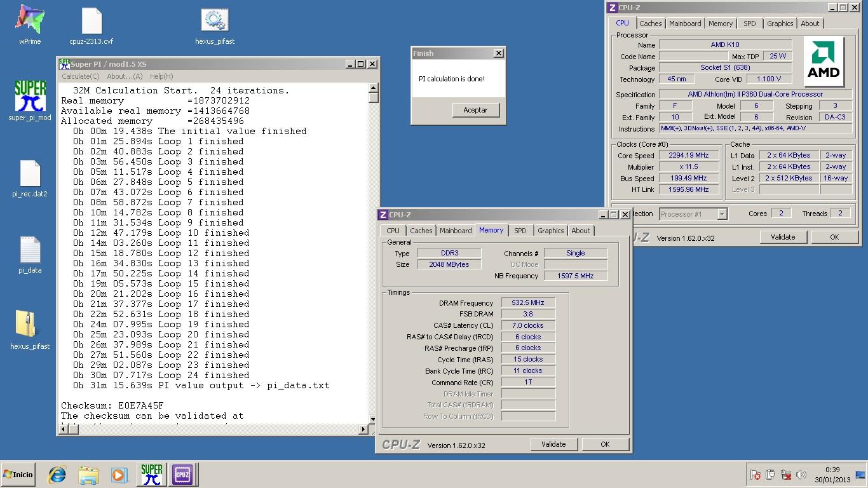Click the DRAM Frequency 532.5 MHz field
868x488 pixels.
point(528,303)
